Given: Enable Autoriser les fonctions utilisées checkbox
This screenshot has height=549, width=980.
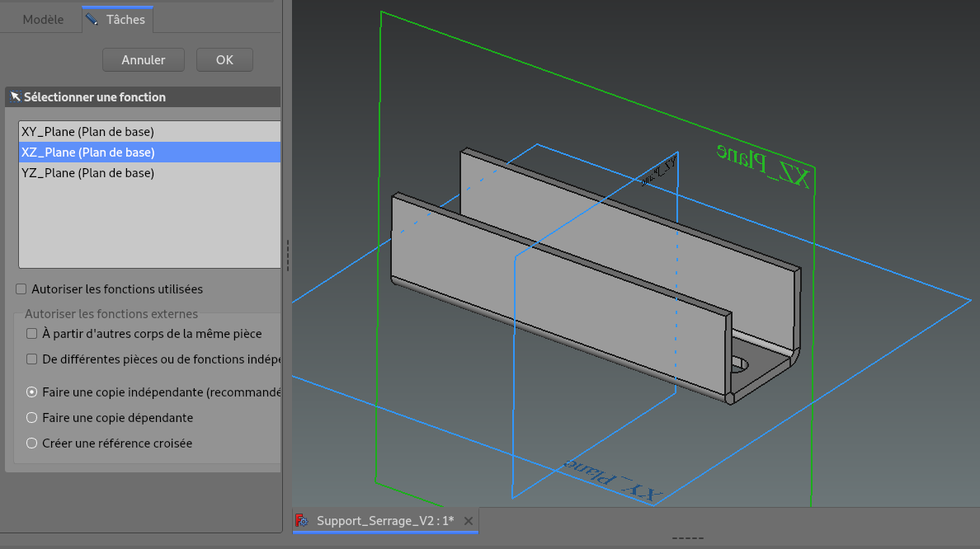Looking at the screenshot, I should pos(21,289).
